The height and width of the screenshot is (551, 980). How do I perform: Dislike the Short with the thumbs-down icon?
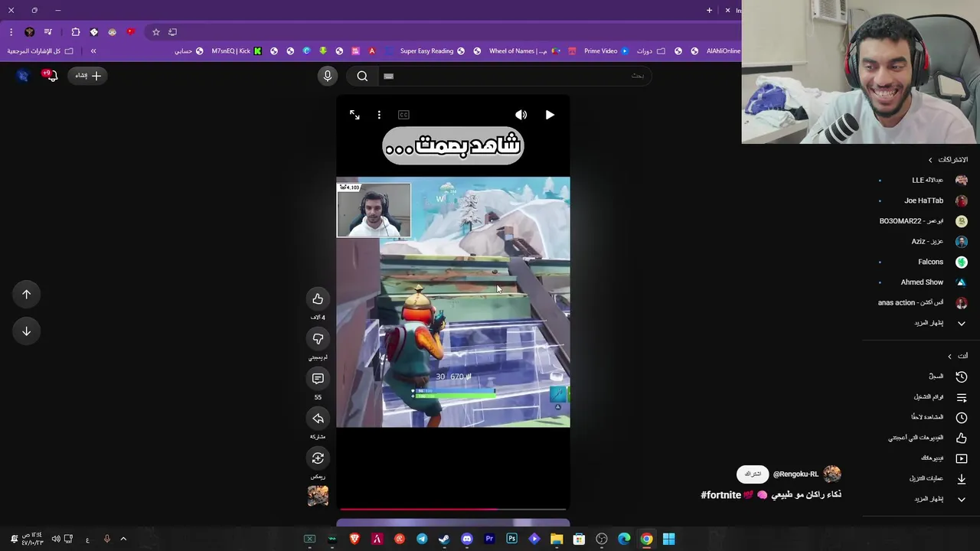click(318, 339)
